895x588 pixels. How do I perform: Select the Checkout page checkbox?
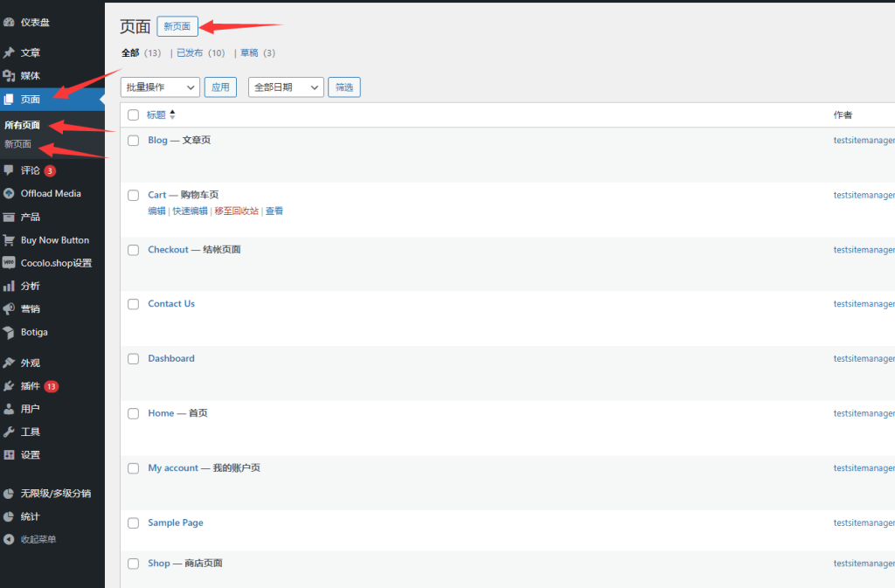pos(134,250)
